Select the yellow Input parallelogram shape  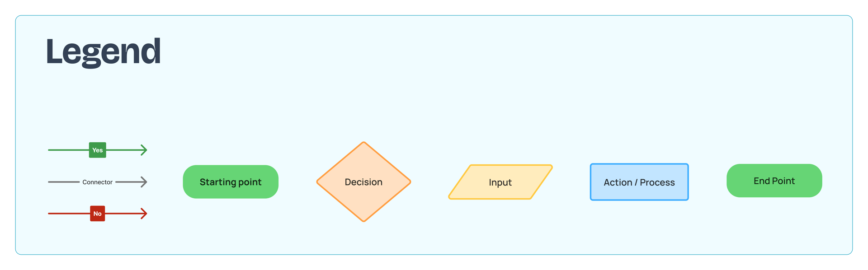[500, 182]
